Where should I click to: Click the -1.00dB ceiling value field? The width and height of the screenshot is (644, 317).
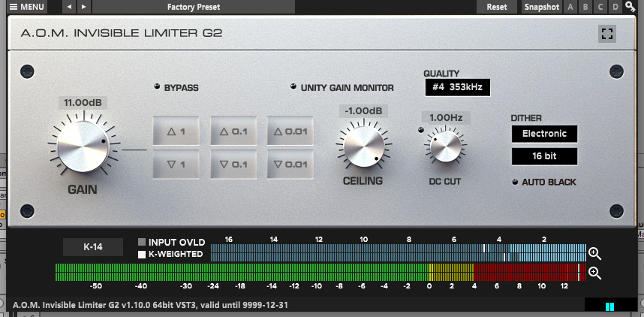363,111
